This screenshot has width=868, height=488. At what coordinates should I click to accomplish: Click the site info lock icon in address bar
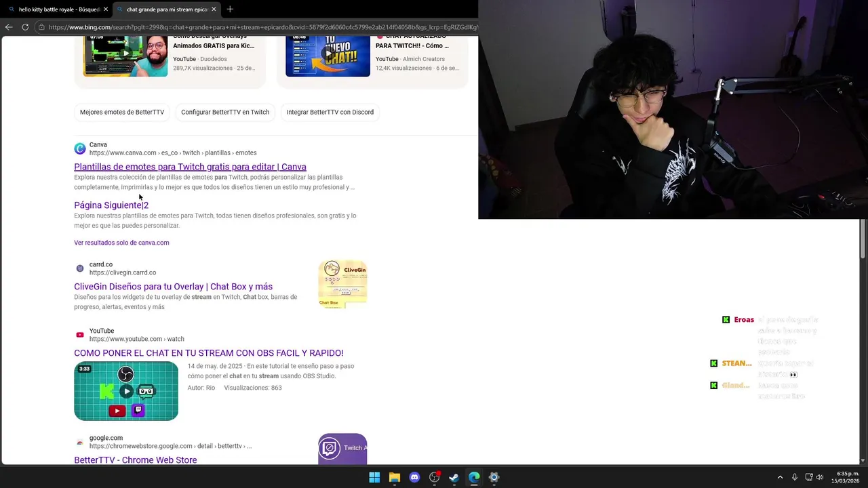tap(41, 27)
